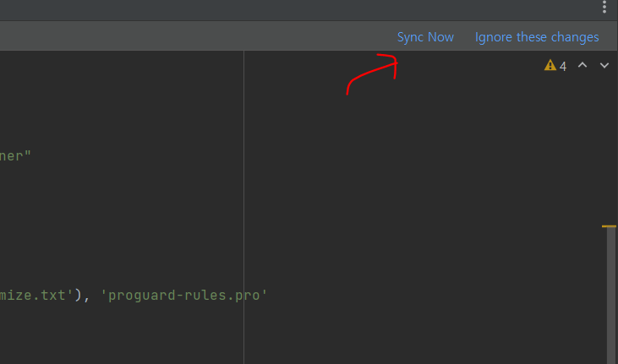This screenshot has height=364, width=618.
Task: Go to previous highlighted problem arrow
Action: [582, 65]
